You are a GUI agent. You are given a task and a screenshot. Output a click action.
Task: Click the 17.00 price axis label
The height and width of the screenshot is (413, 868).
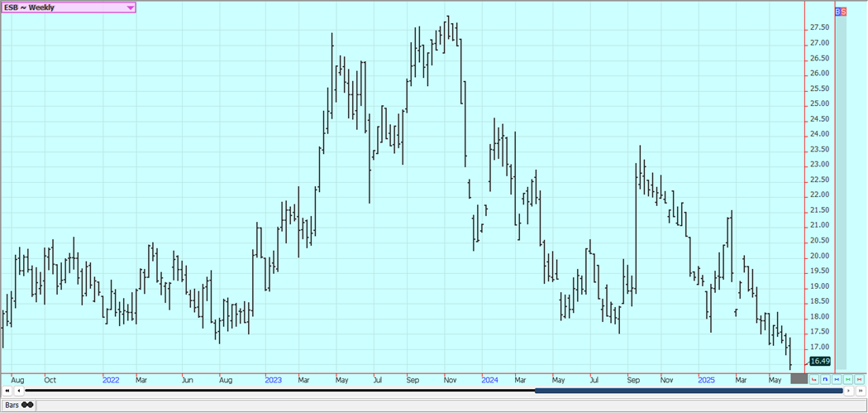tap(819, 347)
